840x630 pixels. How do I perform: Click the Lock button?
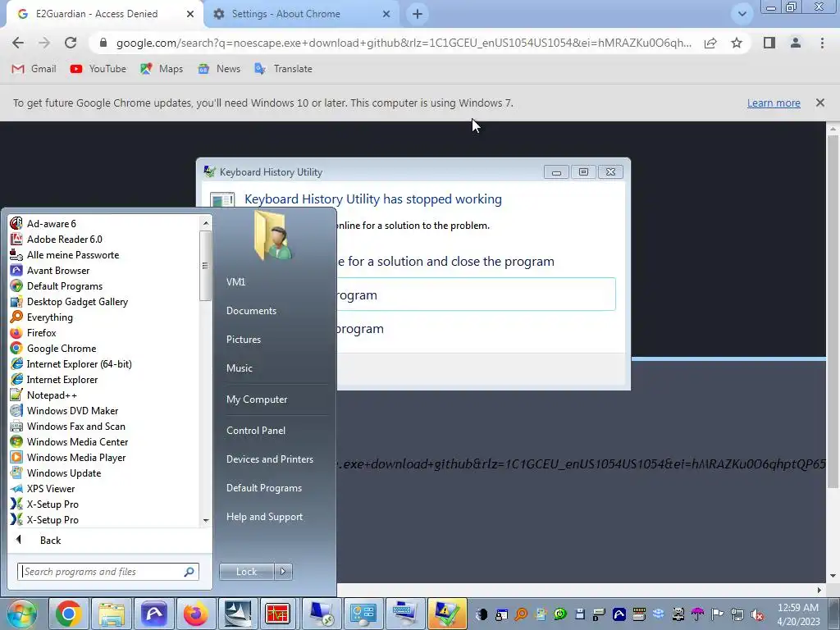pyautogui.click(x=246, y=572)
